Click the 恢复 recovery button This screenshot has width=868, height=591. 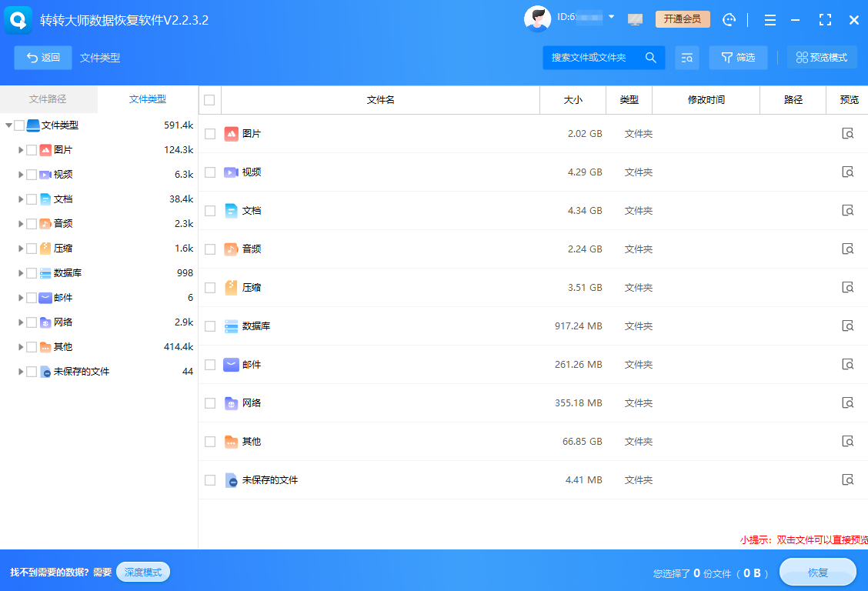coord(818,572)
